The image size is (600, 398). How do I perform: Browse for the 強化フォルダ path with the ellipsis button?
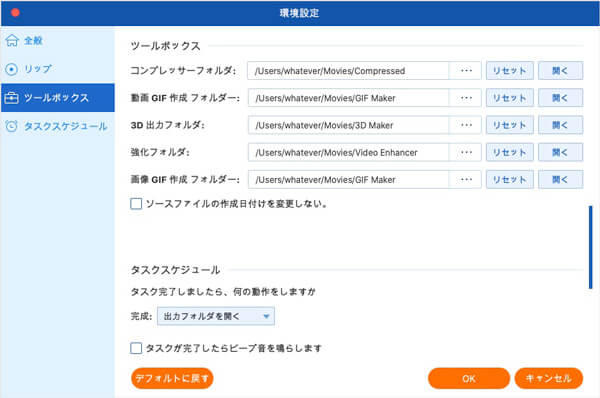pyautogui.click(x=466, y=152)
